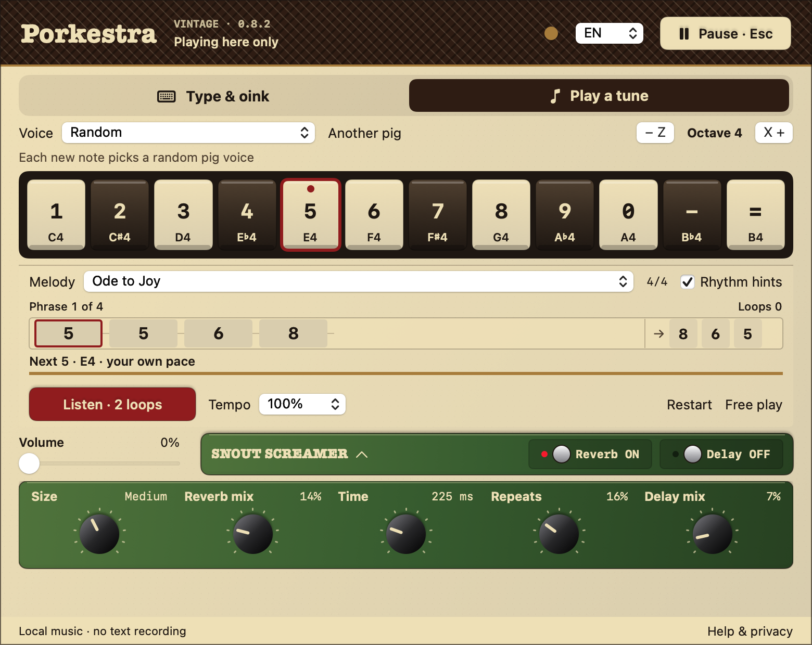
Task: Raise octave with the X + button
Action: (774, 133)
